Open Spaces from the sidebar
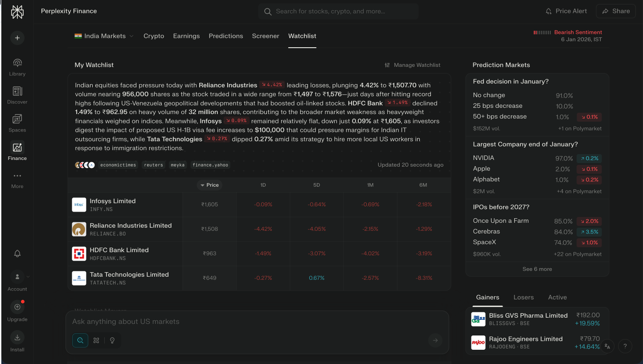The width and height of the screenshot is (643, 364). (17, 119)
